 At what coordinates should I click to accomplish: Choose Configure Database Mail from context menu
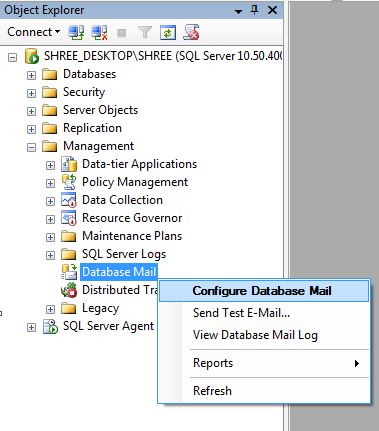264,291
